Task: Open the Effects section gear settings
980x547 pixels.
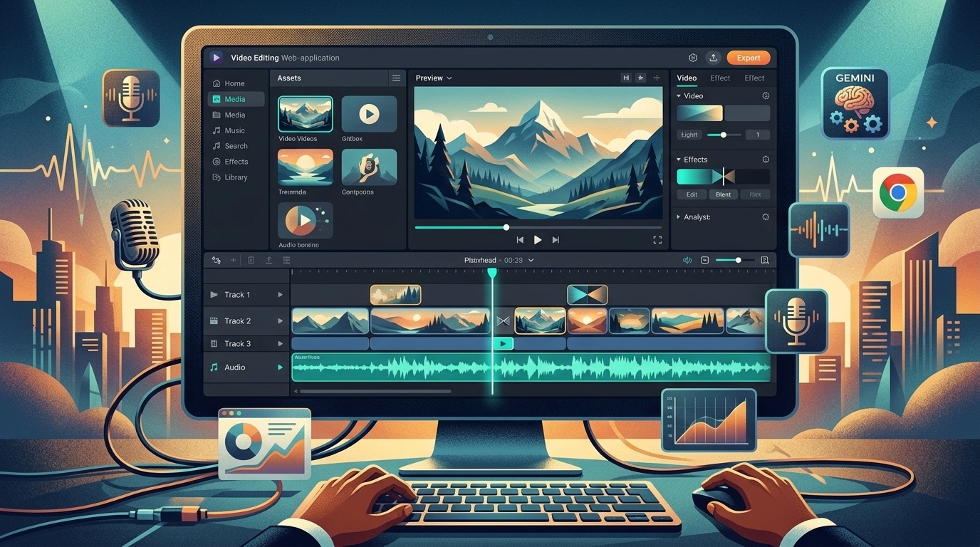Action: coord(766,160)
